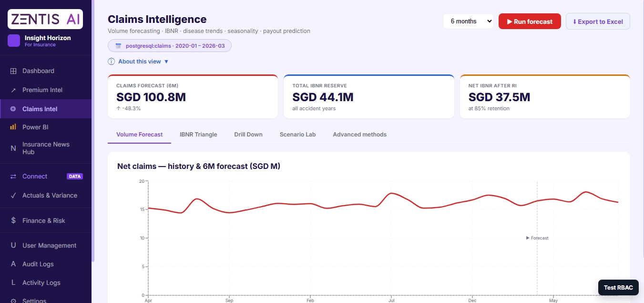Screen dimensions: 644x303
Task: Click the Dashboard grid icon in sidebar
Action: (13, 71)
